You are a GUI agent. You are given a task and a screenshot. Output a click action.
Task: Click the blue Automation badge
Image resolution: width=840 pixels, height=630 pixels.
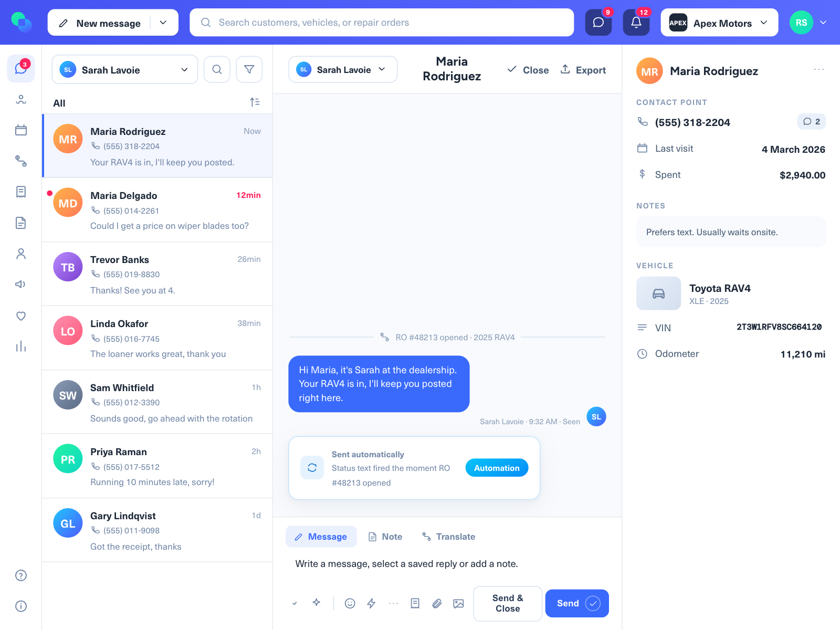pos(497,468)
